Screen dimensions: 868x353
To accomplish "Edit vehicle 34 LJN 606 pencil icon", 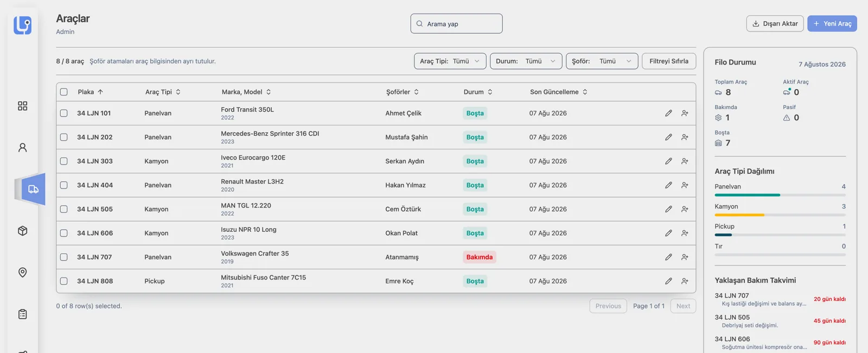I will click(x=668, y=233).
